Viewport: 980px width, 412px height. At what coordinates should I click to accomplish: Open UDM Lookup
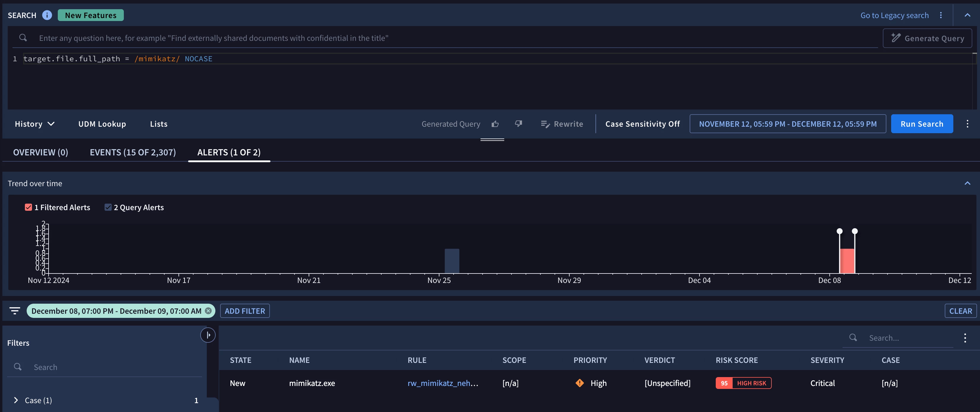(102, 124)
